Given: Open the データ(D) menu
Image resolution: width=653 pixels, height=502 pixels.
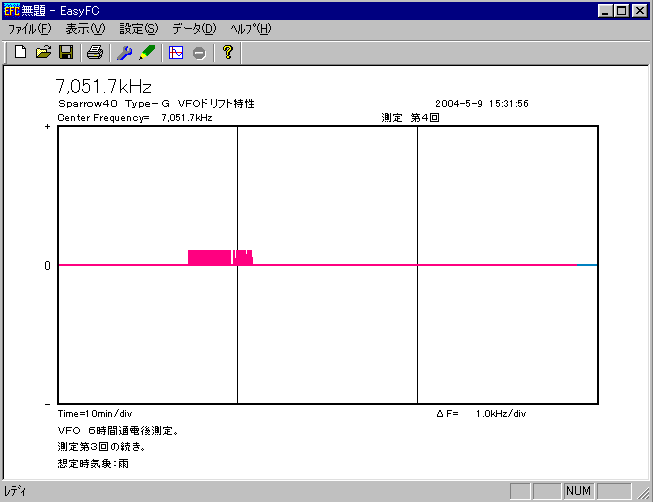Looking at the screenshot, I should tap(194, 29).
